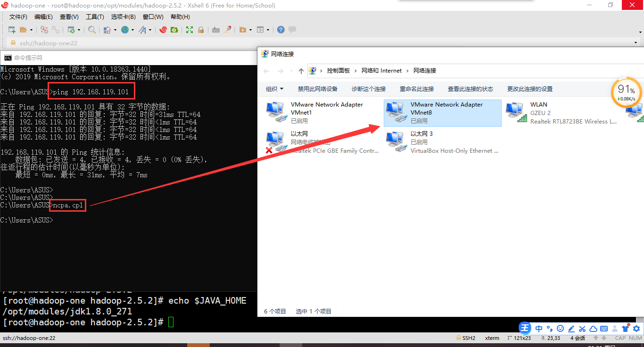Toggle the 中 Chinese input mode icon

(x=539, y=329)
